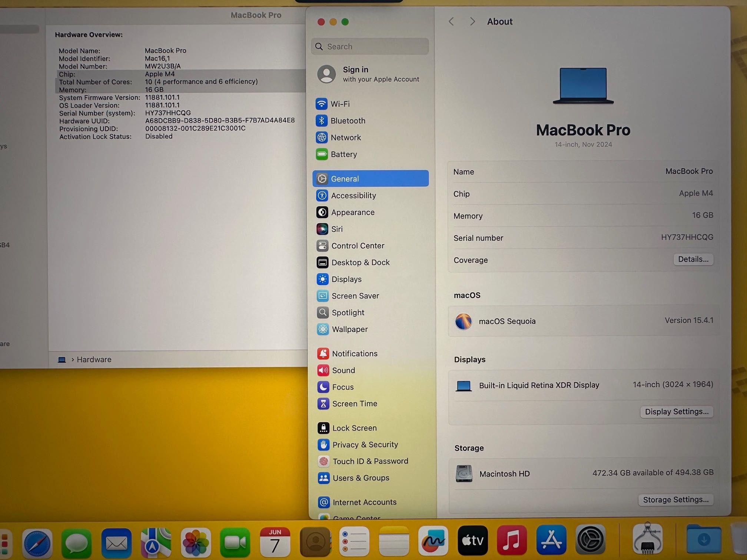Screen dimensions: 747x560
Task: Open Mail from the Dock
Action: [x=116, y=543]
